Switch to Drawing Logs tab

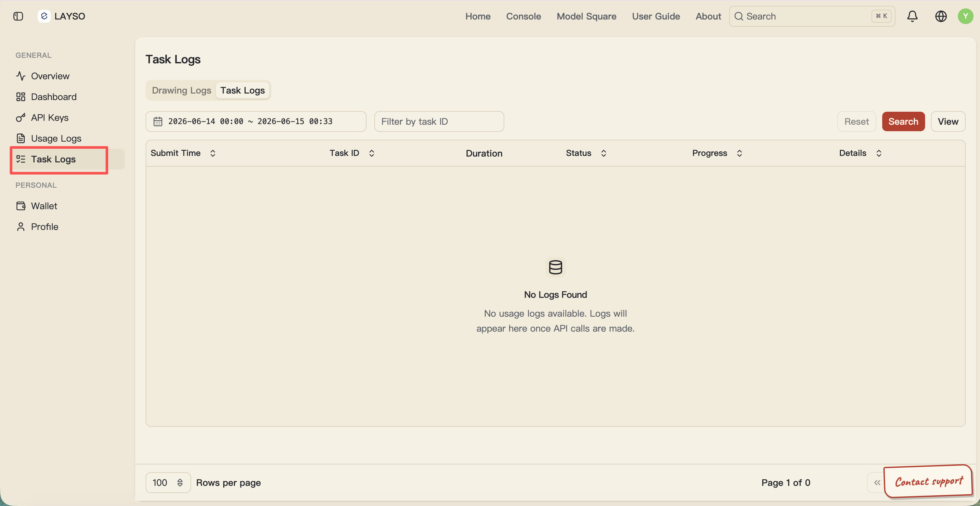pos(181,90)
